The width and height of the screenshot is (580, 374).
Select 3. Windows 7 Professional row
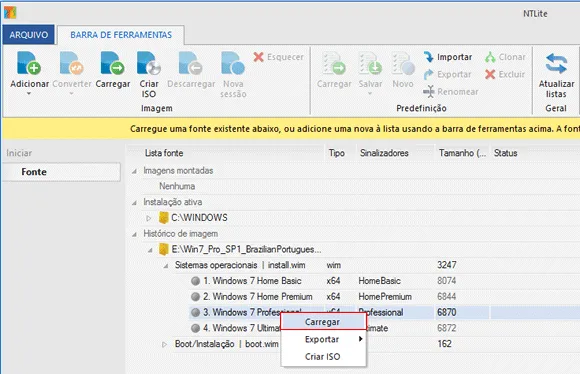(384, 312)
